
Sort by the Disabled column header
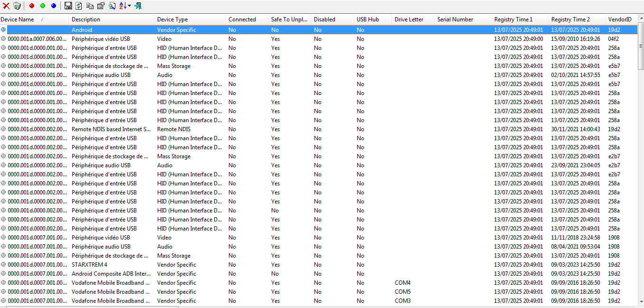pyautogui.click(x=333, y=19)
